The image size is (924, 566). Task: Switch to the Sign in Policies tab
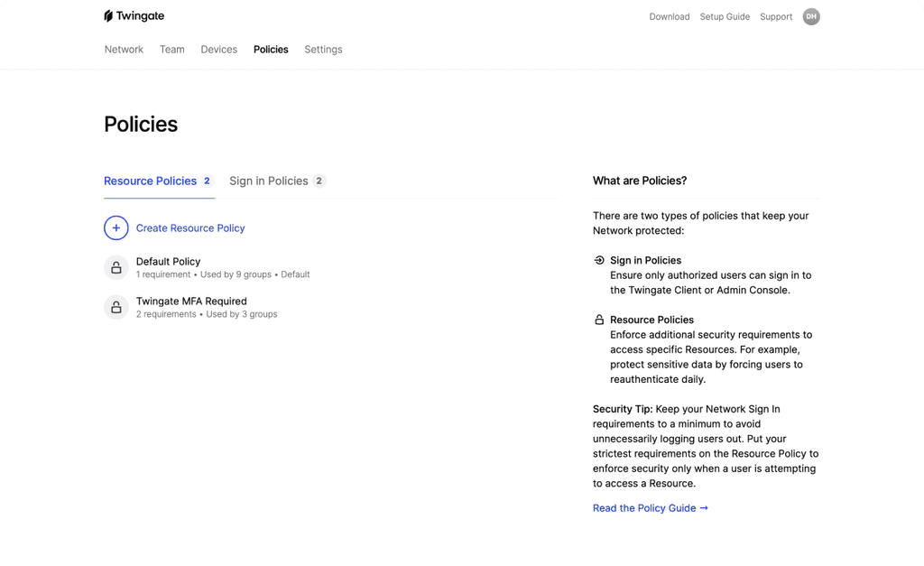(x=270, y=181)
